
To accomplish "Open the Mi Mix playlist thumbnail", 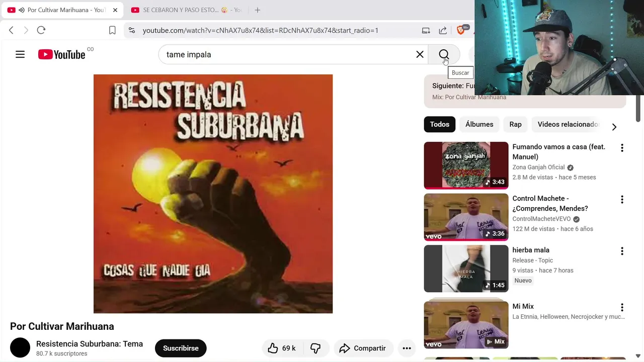I will point(466,325).
